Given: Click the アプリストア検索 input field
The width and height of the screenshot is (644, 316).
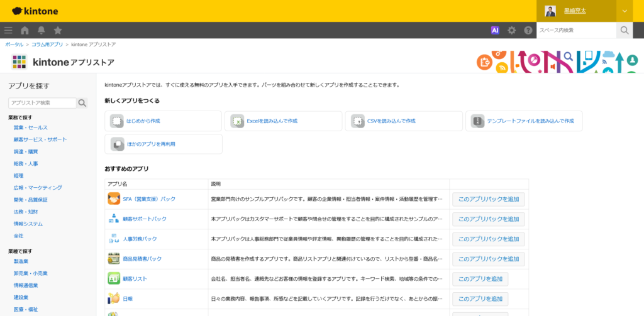Looking at the screenshot, I should [x=42, y=103].
